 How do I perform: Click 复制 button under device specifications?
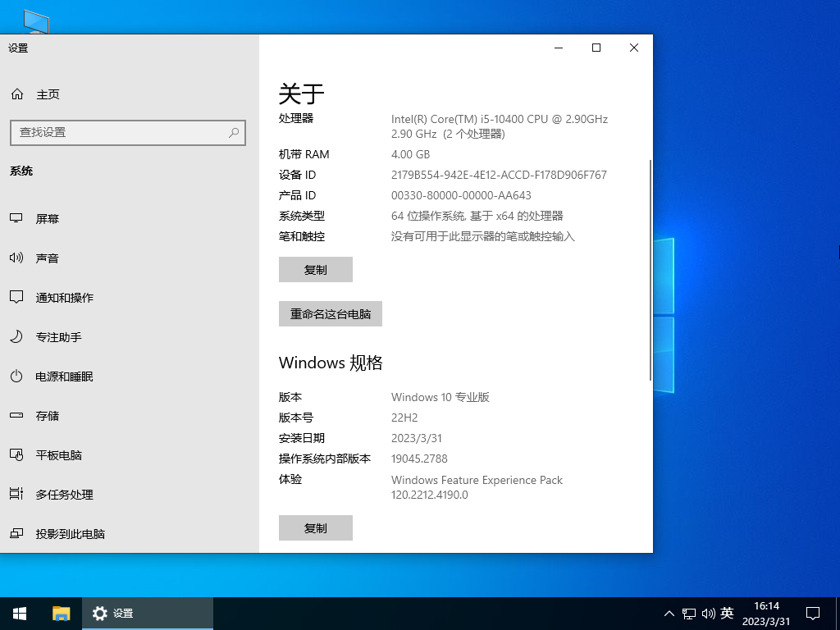(315, 270)
